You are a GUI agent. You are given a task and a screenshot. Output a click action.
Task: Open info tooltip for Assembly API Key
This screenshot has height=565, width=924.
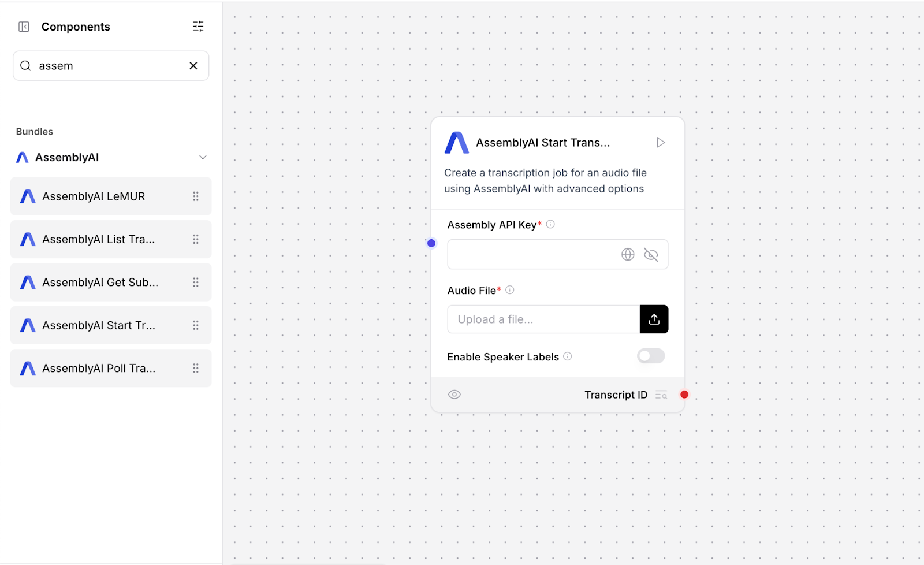click(x=550, y=224)
